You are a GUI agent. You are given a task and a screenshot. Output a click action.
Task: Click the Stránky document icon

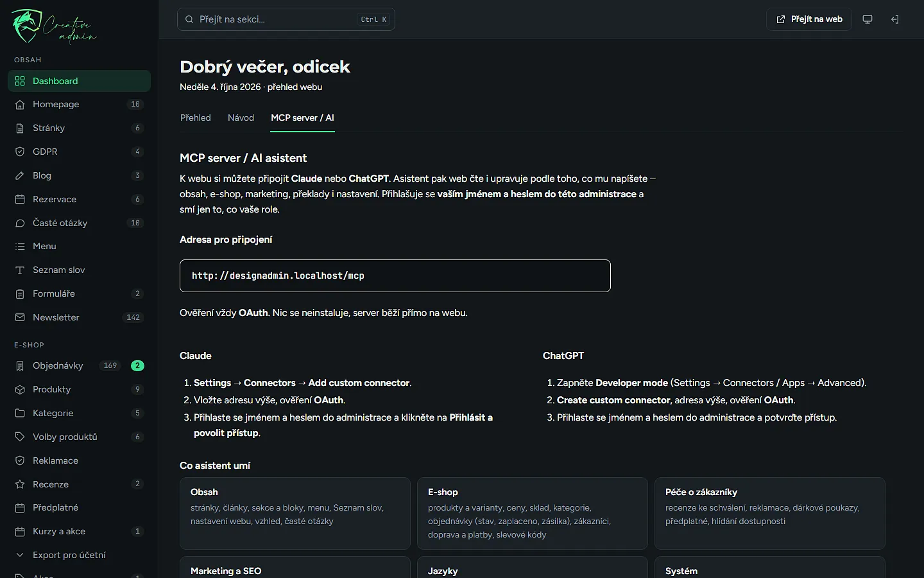pyautogui.click(x=20, y=128)
